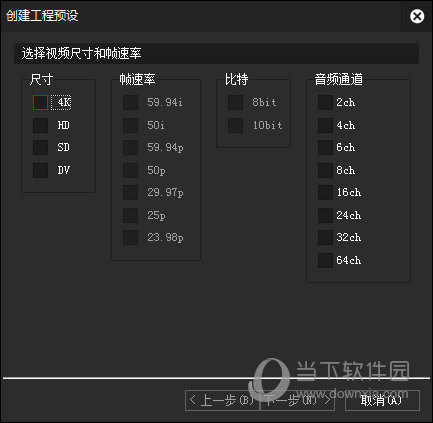
Task: Toggle the 59.94i frame rate checkbox
Action: click(x=130, y=102)
